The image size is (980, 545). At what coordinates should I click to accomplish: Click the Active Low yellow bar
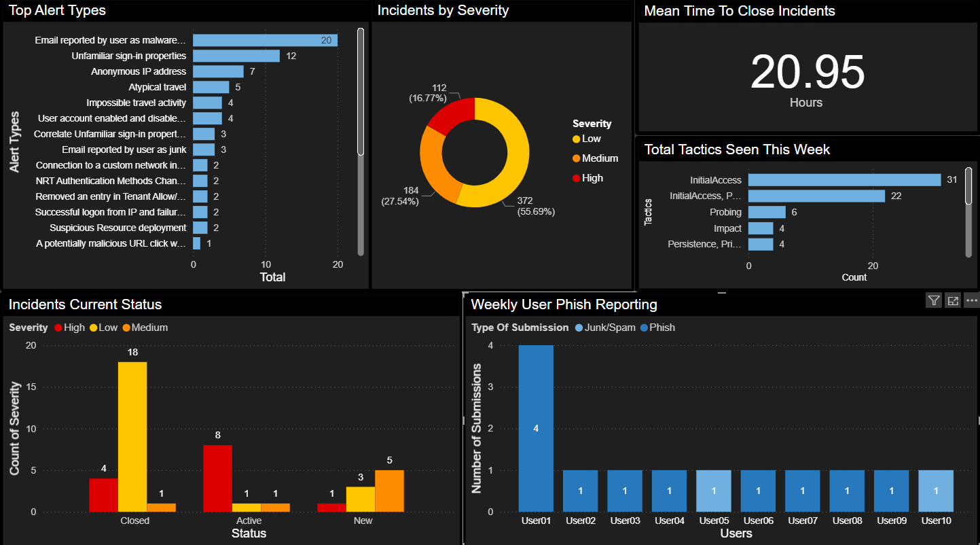coord(247,508)
